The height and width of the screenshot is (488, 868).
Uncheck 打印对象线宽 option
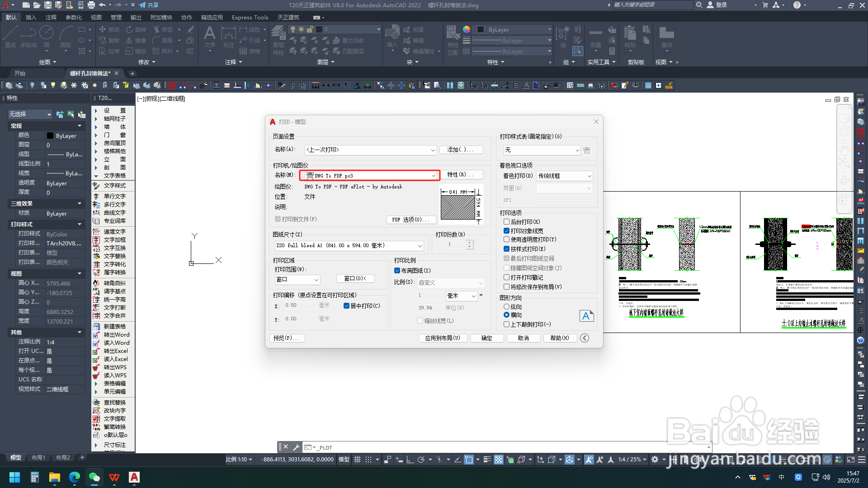tap(506, 231)
